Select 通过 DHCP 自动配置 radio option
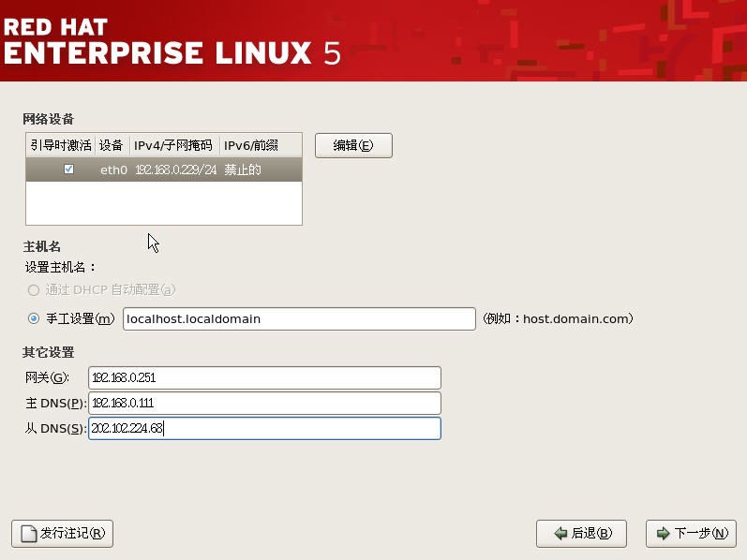747x560 pixels. pyautogui.click(x=34, y=290)
